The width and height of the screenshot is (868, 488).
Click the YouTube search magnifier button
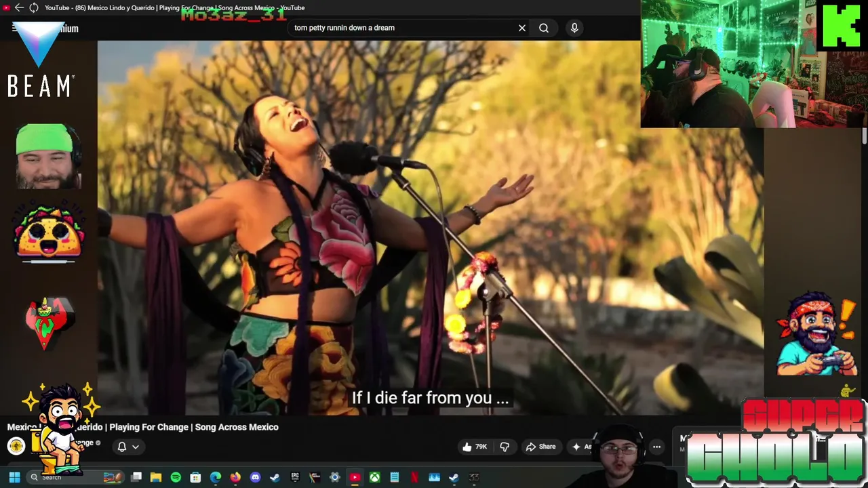tap(544, 28)
